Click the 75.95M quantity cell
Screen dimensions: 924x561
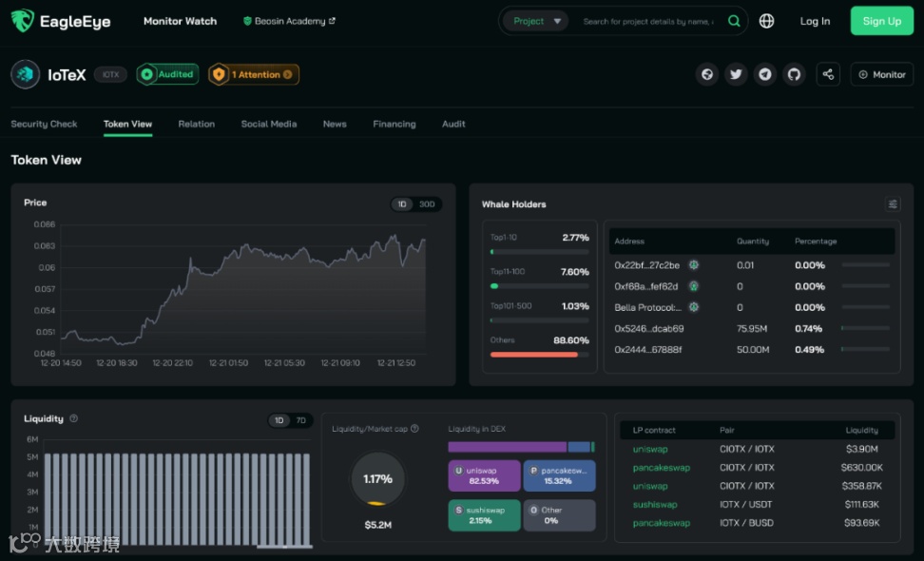click(x=751, y=329)
